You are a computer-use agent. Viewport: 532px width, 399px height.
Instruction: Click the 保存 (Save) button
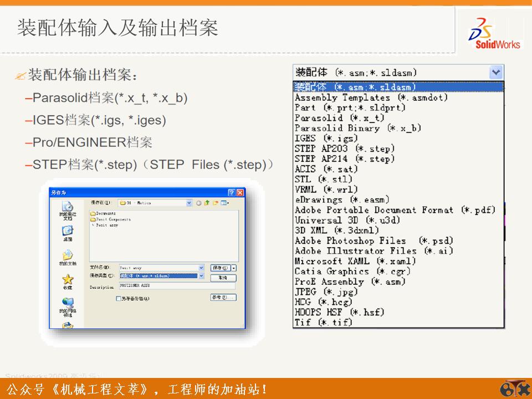221,267
